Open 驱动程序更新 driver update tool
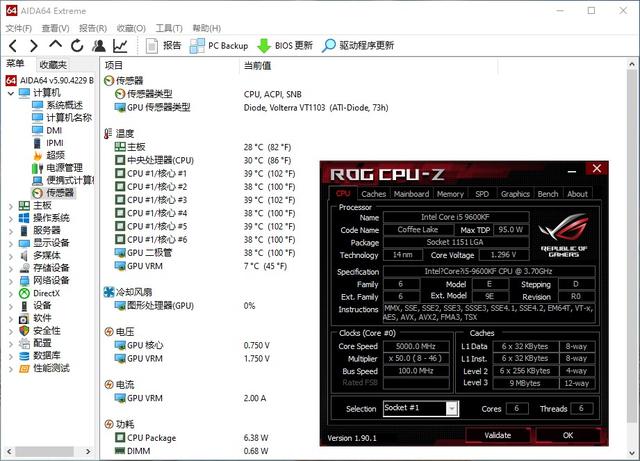The width and height of the screenshot is (640, 461). (358, 45)
